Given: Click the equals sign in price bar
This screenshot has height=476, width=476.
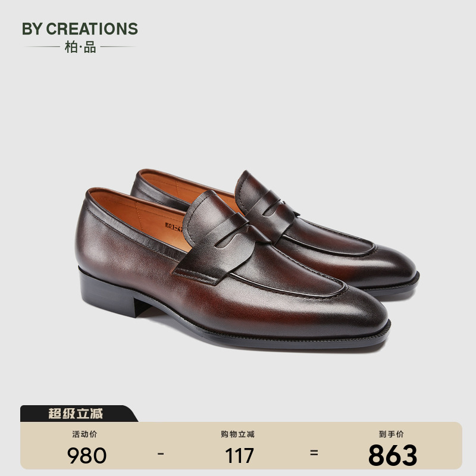Looking at the screenshot, I should pos(314,453).
